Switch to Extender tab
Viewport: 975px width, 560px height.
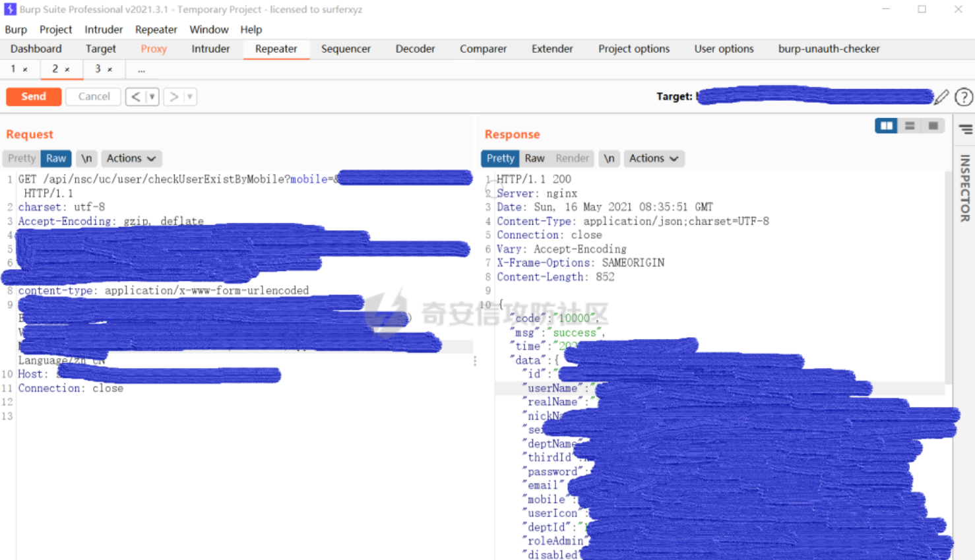[x=552, y=49]
